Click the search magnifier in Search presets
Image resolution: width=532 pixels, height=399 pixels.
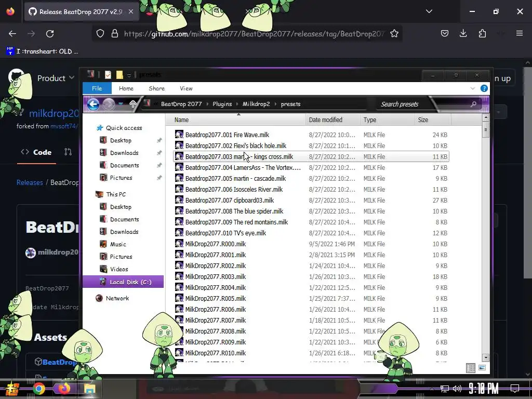pyautogui.click(x=473, y=104)
